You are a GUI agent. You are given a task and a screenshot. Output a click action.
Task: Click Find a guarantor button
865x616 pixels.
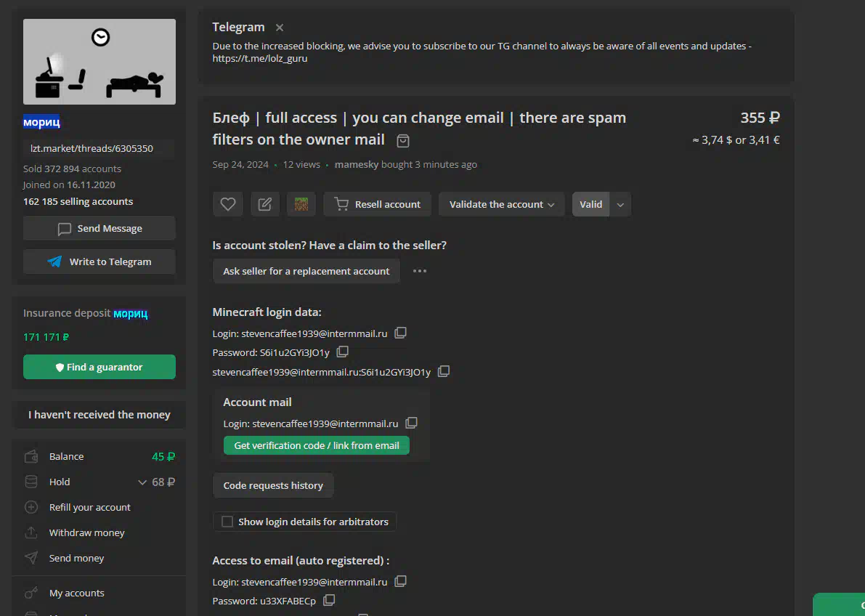[x=100, y=367]
